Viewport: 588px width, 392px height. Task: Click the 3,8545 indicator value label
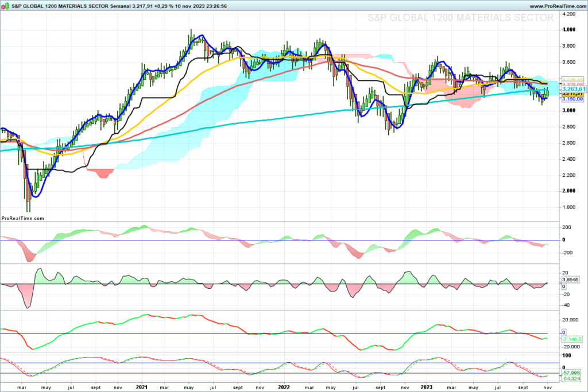[570, 280]
